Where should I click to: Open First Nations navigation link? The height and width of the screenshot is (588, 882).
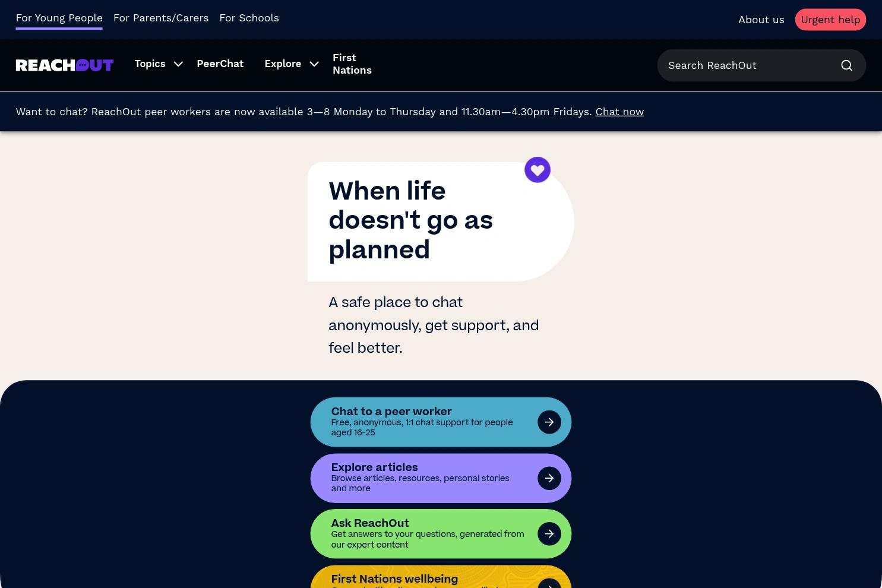click(x=352, y=64)
